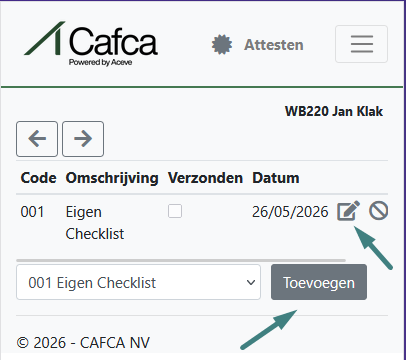Click the Eigen Checklist description cell
Viewport: 406px width, 360px height.
tap(95, 223)
